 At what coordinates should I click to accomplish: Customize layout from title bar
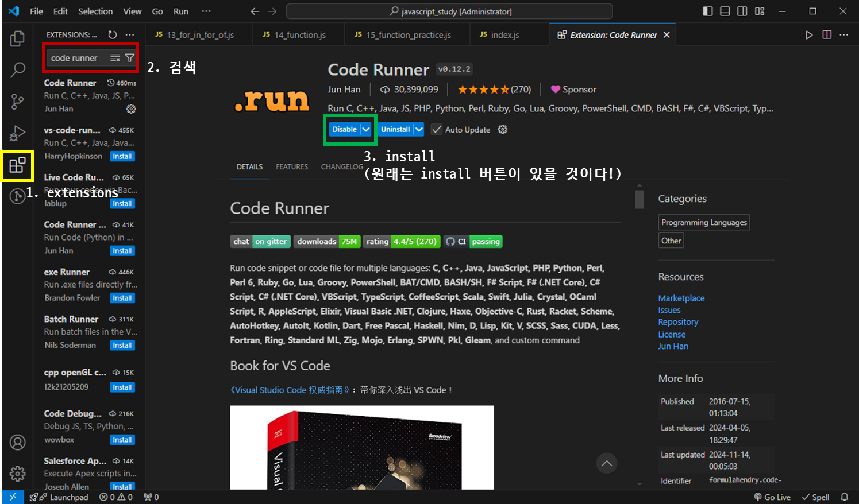760,11
